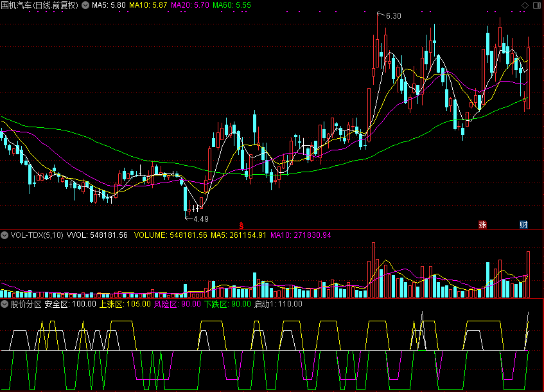The height and width of the screenshot is (392, 544).
Task: Select the yellow 上涨区 indicator label
Action: pyautogui.click(x=125, y=304)
